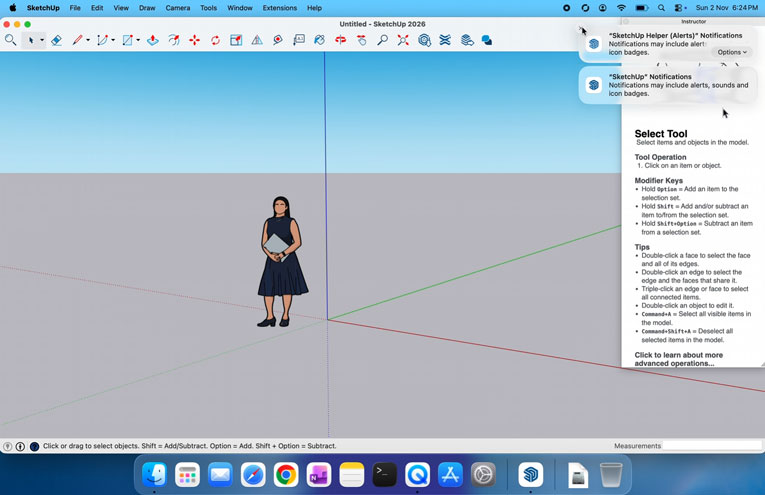
Task: Expand the Select tool dropdown arrow
Action: click(42, 40)
